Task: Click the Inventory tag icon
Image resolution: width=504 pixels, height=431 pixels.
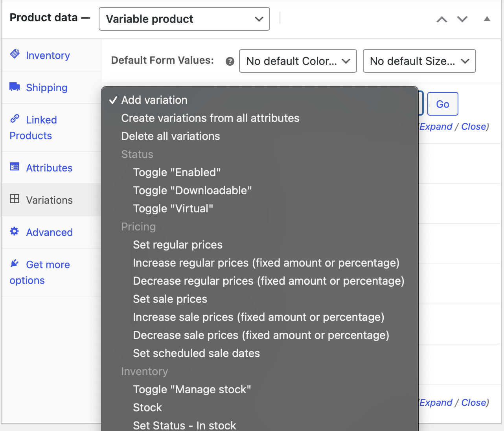Action: click(x=15, y=54)
